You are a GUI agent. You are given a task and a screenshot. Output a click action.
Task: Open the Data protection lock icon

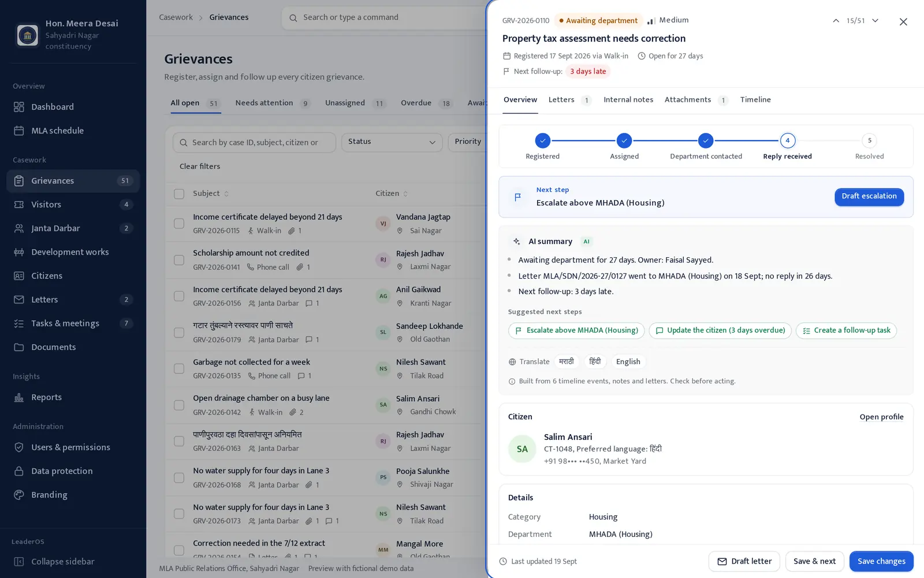tap(19, 471)
